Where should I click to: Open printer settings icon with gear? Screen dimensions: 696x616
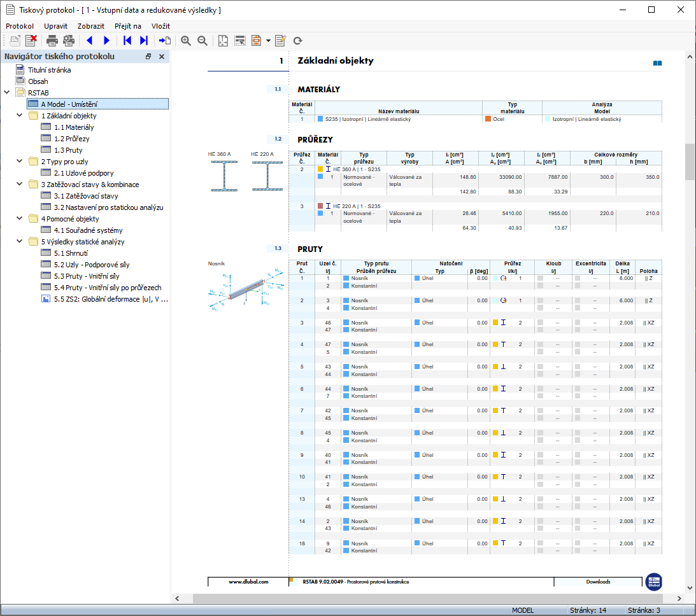[69, 41]
